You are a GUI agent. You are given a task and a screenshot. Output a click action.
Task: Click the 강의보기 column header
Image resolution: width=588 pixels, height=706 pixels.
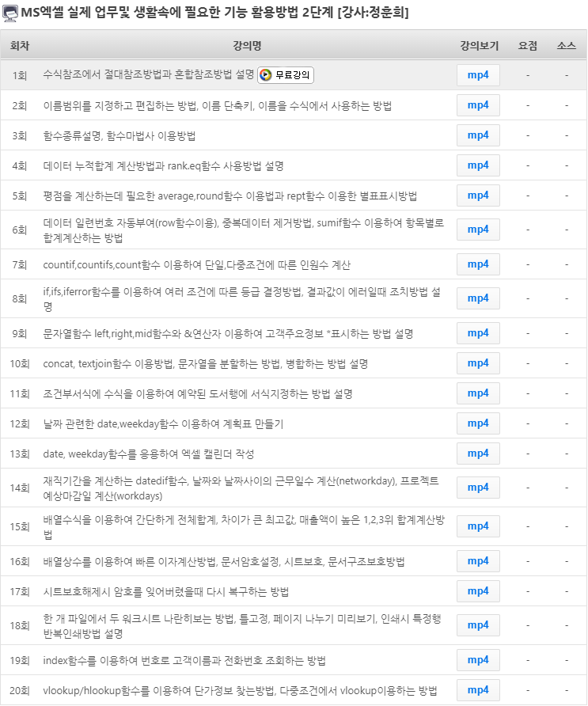pyautogui.click(x=479, y=45)
